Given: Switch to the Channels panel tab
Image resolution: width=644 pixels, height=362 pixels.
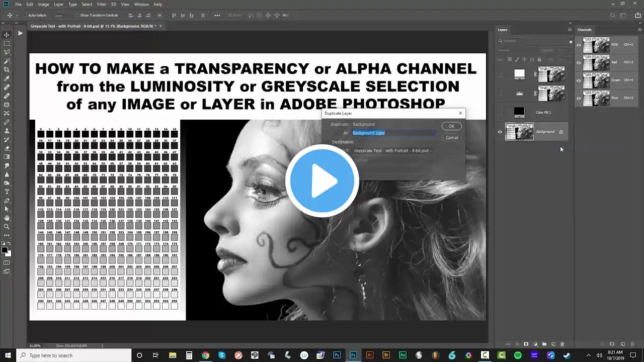Looking at the screenshot, I should (584, 30).
